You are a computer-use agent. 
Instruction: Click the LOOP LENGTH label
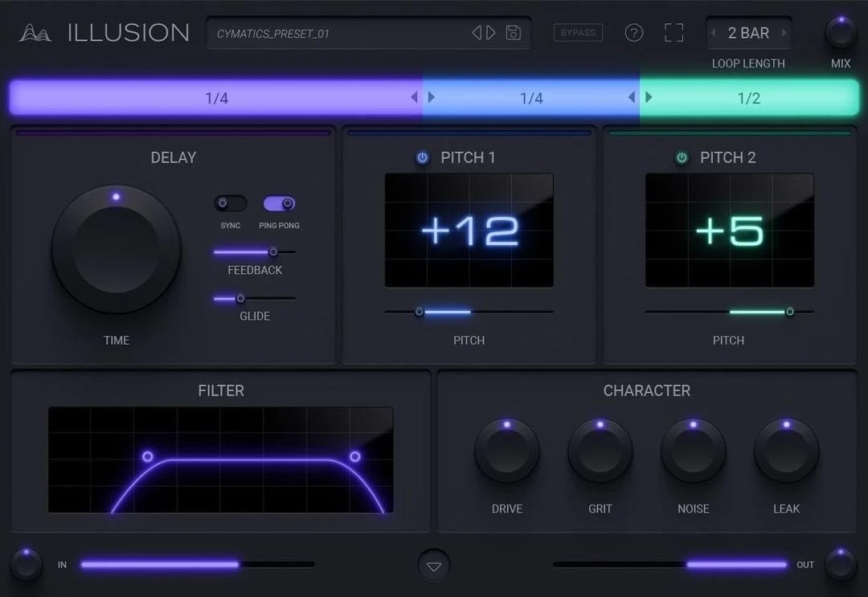(748, 63)
